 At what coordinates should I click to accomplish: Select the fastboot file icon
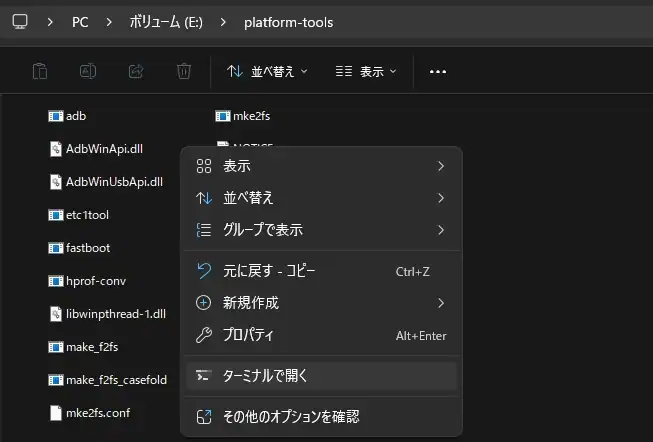point(56,247)
